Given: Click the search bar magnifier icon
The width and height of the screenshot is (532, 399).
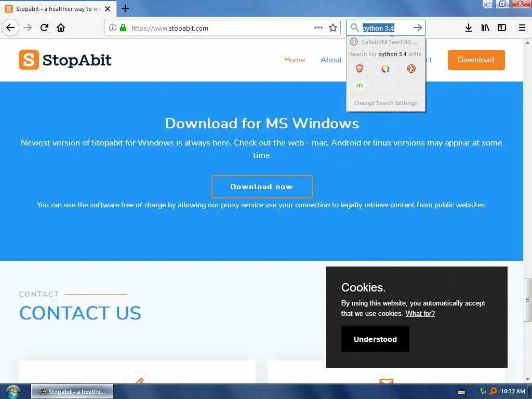Looking at the screenshot, I should point(354,28).
